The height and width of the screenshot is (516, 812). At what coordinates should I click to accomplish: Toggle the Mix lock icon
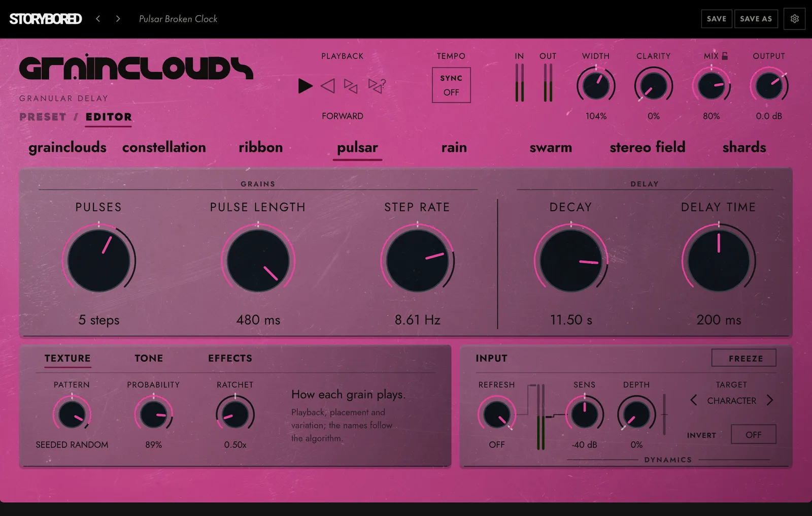coord(725,56)
